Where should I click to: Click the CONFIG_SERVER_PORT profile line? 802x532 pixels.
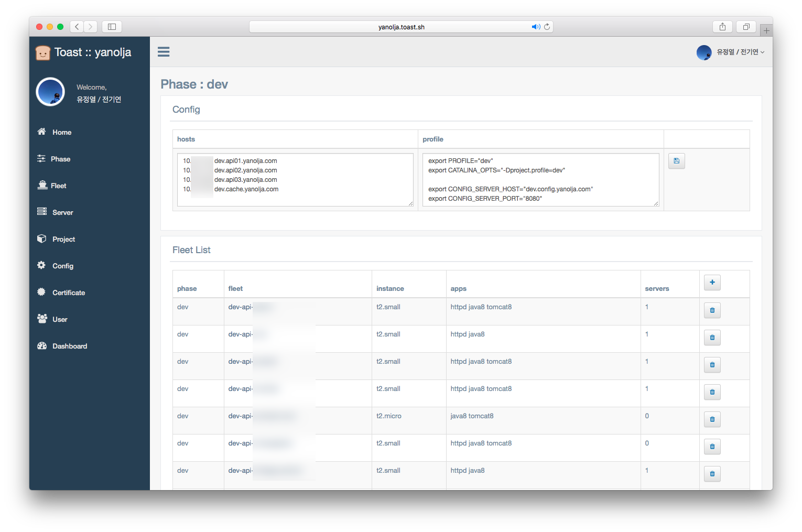(x=485, y=199)
